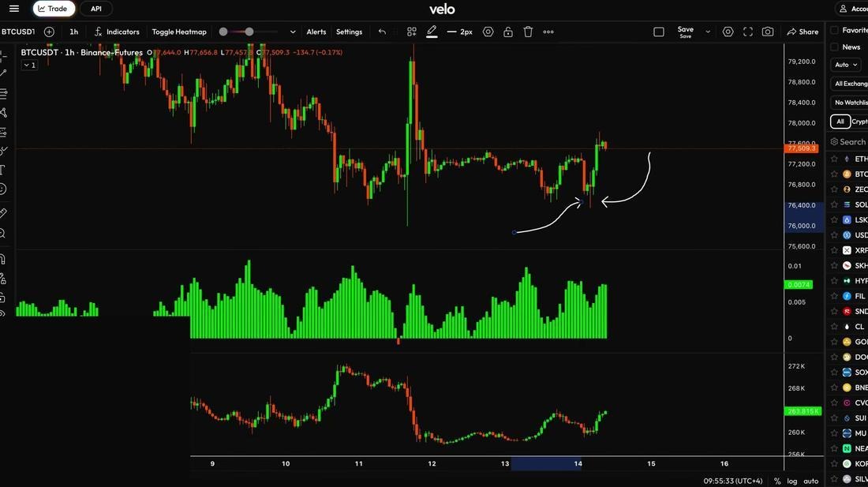Open the Auto dropdown
Viewport: 868px width, 487px height.
click(847, 65)
